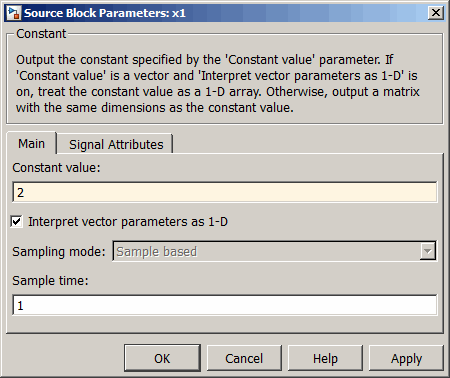Focus the Sample time input field
This screenshot has height=378, width=450.
(x=224, y=305)
